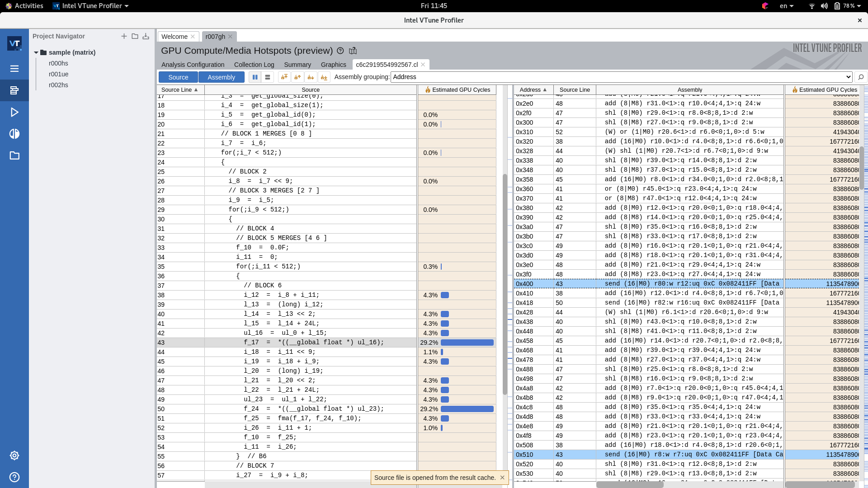Viewport: 868px width, 488px height.
Task: Collapse the sample (matrix) project tree
Action: click(36, 52)
